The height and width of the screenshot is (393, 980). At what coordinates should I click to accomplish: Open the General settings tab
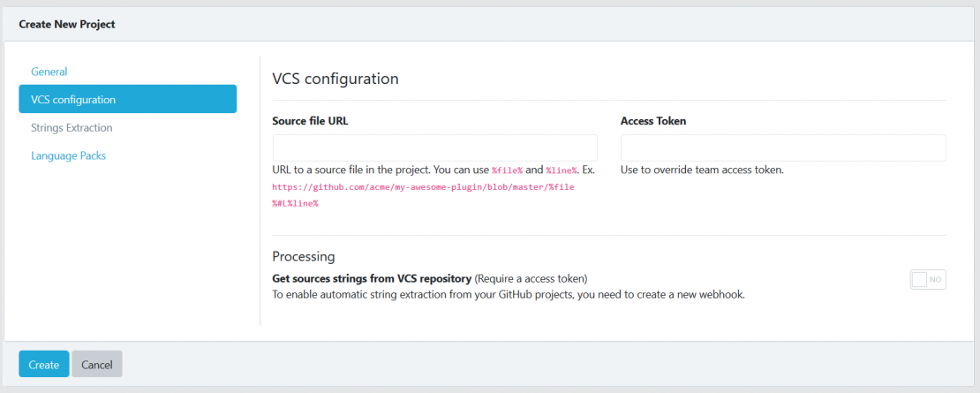point(49,72)
